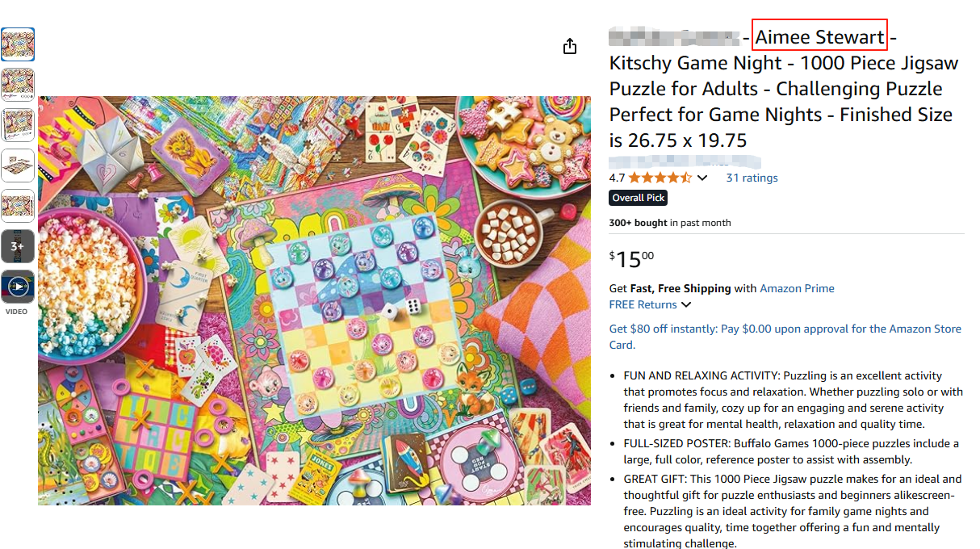The height and width of the screenshot is (549, 980).
Task: Click the Get $80 off Amazon Store Card offer
Action: (x=785, y=337)
